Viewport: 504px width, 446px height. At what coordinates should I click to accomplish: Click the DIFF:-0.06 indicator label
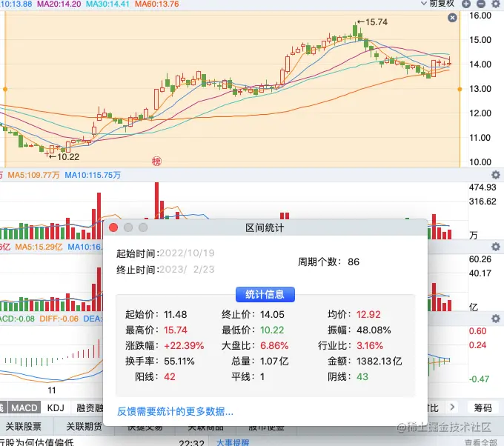(59, 319)
